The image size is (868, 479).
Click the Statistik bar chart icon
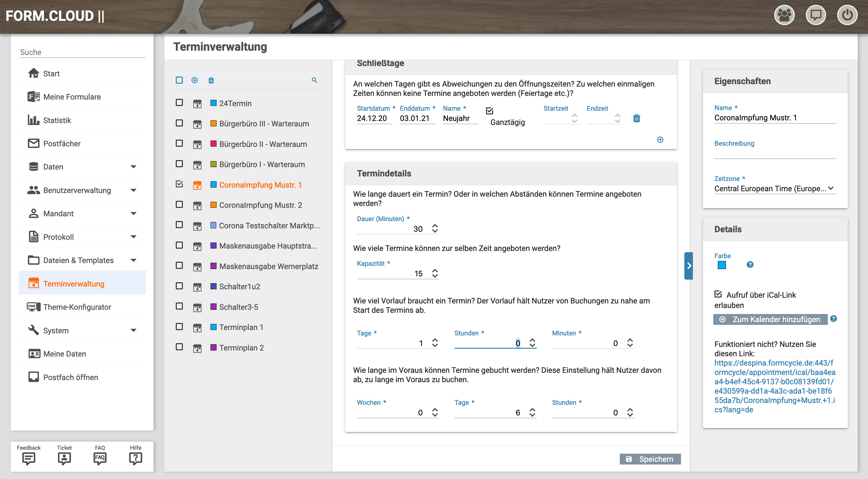[x=33, y=120]
